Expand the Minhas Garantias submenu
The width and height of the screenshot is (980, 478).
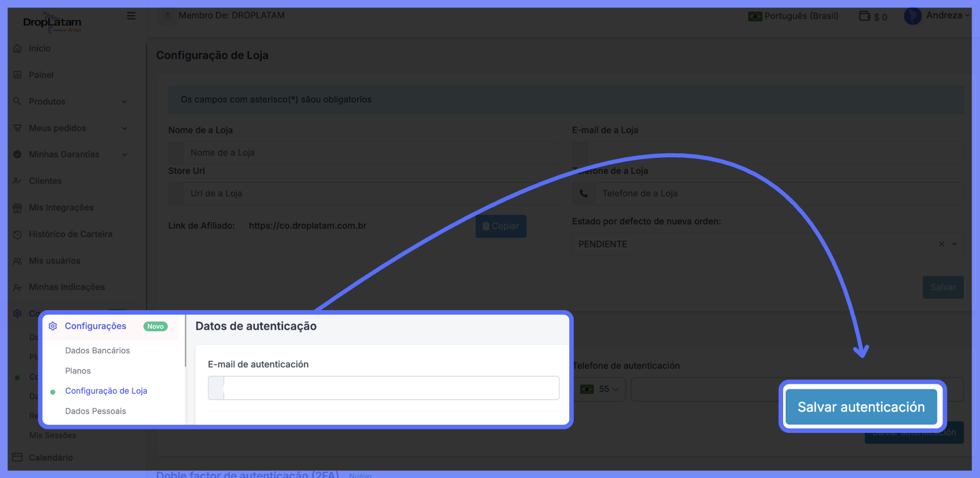[124, 155]
